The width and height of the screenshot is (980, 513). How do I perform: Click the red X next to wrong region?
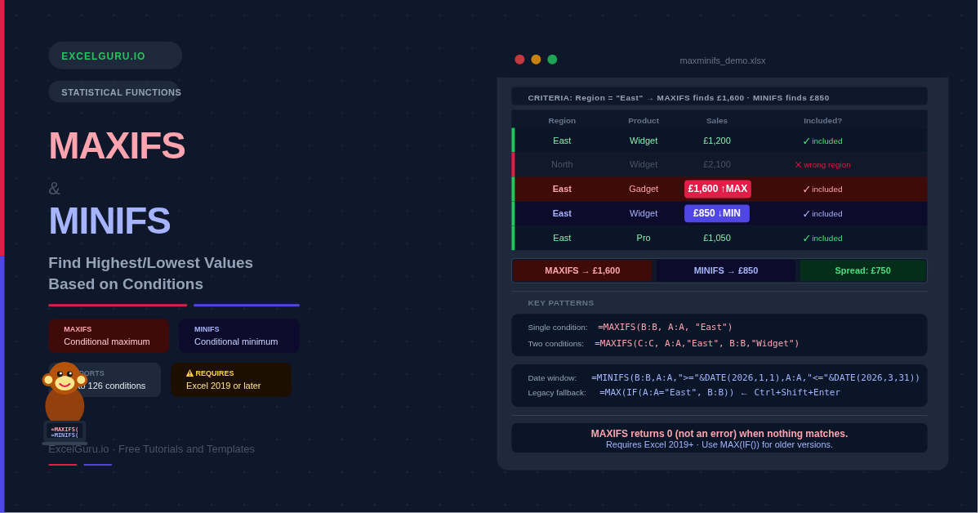click(798, 164)
